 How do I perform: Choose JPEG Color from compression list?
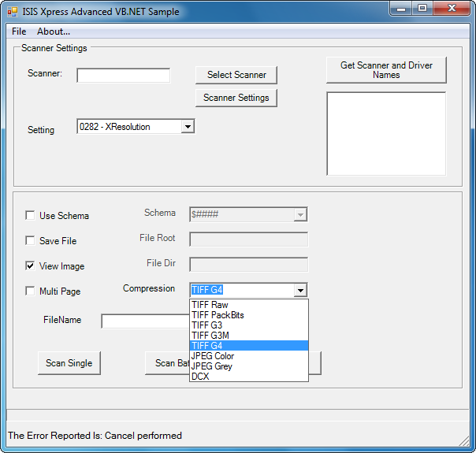[x=249, y=356]
